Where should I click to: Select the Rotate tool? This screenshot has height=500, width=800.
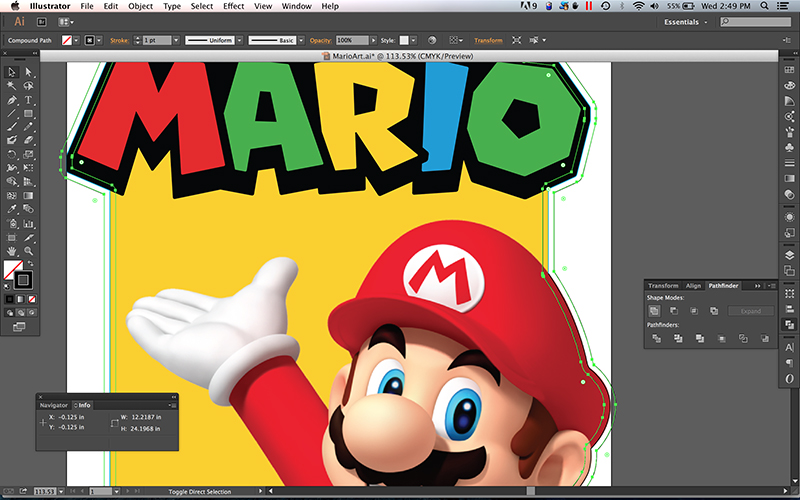pyautogui.click(x=12, y=154)
